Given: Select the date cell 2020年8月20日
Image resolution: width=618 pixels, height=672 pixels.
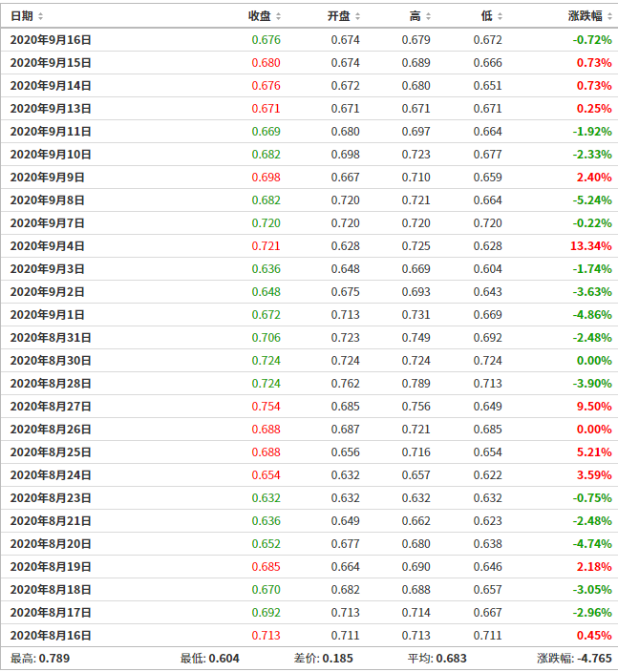Looking at the screenshot, I should click(51, 544).
